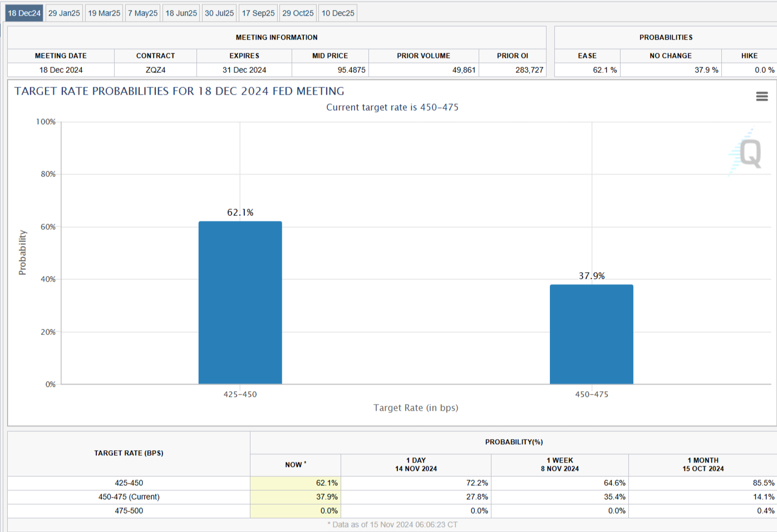Click the ZQZ4 contract cell
Screen dimensions: 777x532
pyautogui.click(x=155, y=70)
